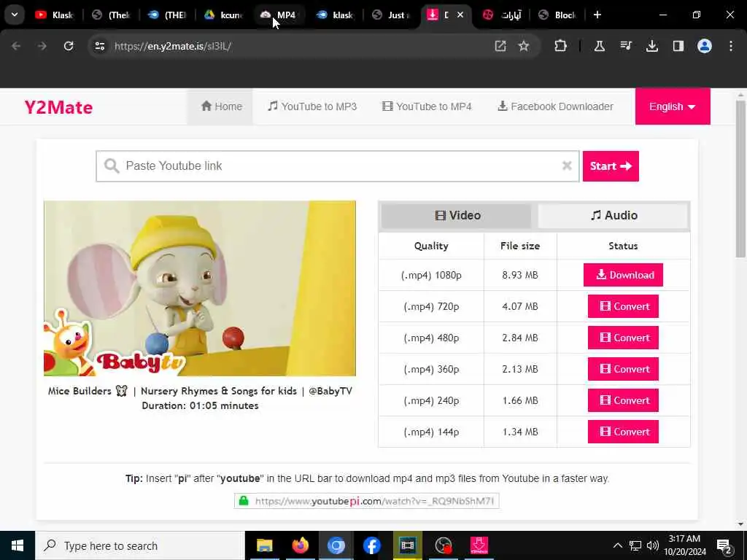747x560 pixels.
Task: Open the Extensions puzzle icon
Action: pos(561,46)
